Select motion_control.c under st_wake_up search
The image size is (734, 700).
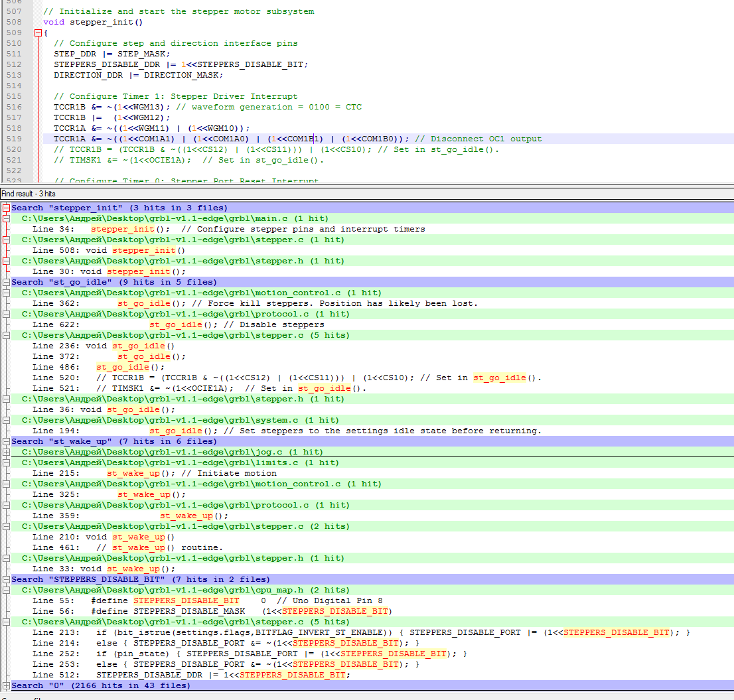[201, 484]
